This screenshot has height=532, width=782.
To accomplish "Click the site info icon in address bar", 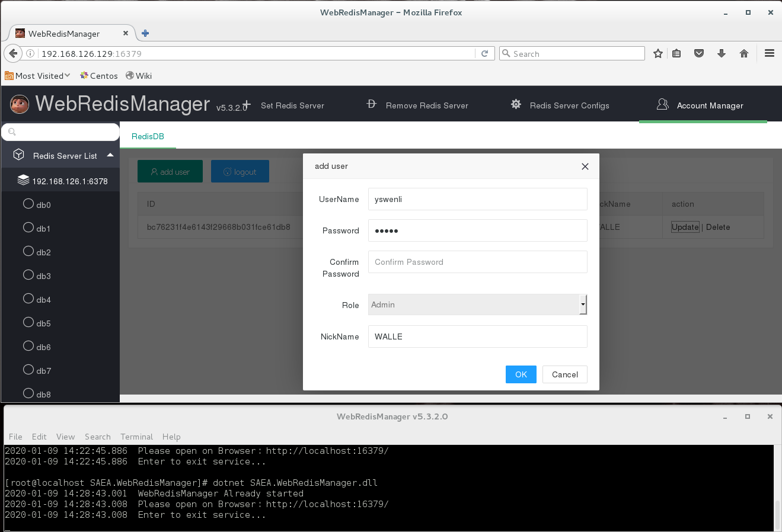I will point(30,53).
